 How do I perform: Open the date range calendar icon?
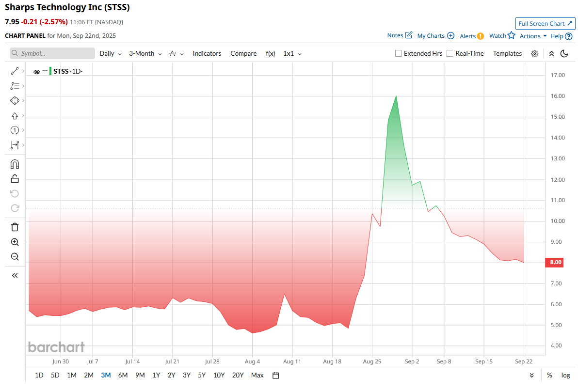276,376
